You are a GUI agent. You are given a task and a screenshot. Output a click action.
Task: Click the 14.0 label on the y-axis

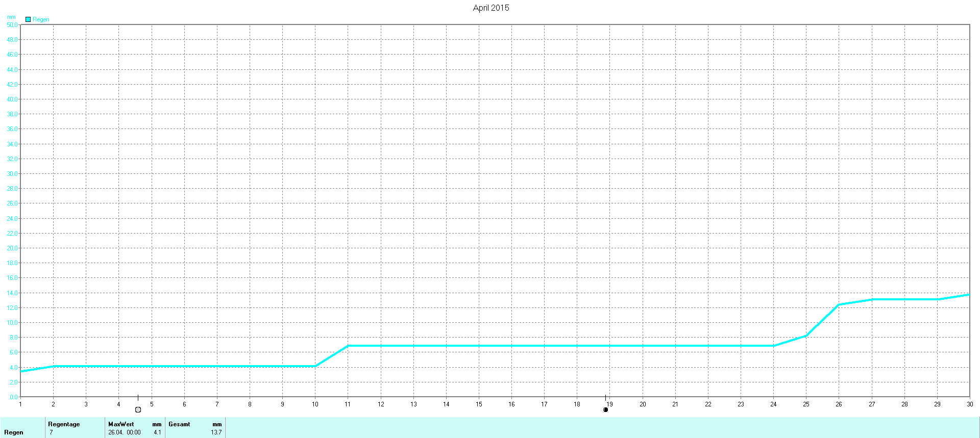(12, 293)
